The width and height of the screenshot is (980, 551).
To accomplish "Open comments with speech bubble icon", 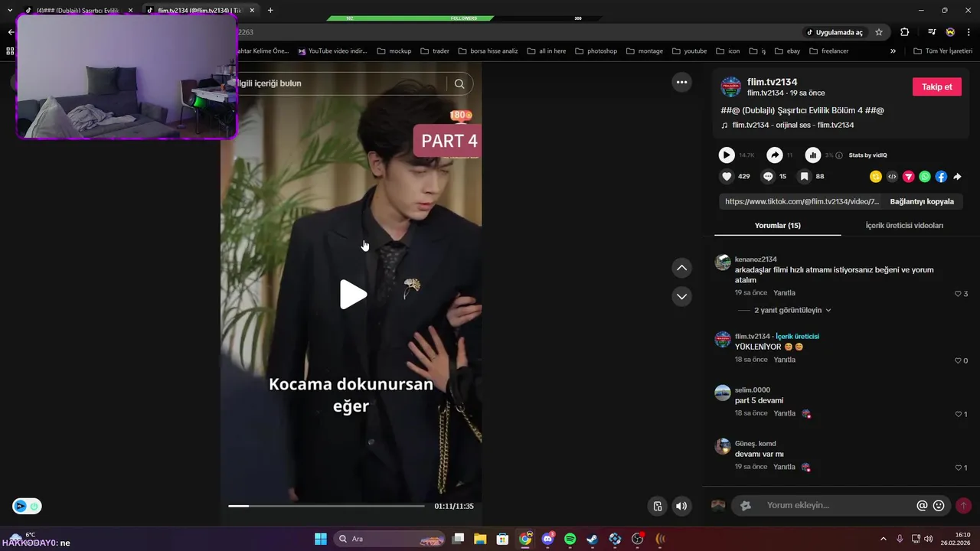I will click(768, 176).
